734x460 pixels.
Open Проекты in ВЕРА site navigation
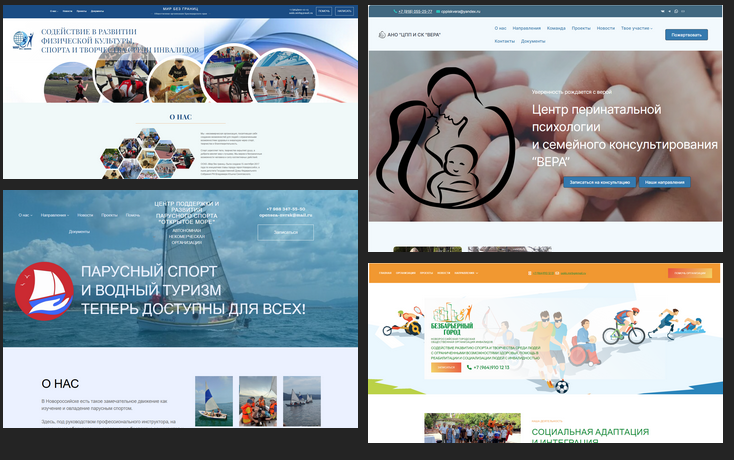(x=581, y=29)
